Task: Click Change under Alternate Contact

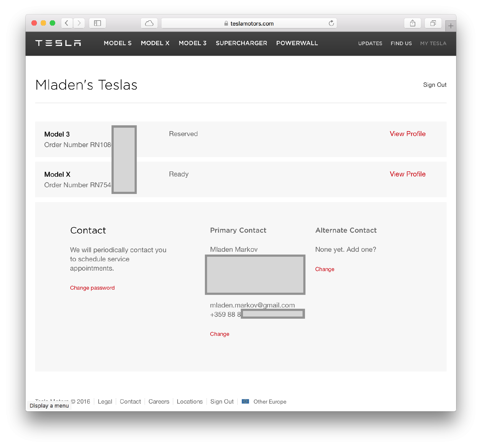Action: [x=325, y=269]
